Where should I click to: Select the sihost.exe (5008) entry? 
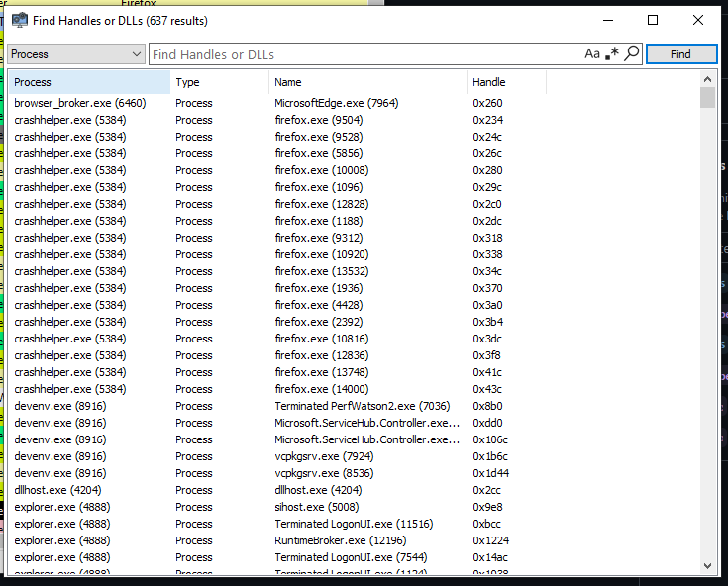coord(317,507)
